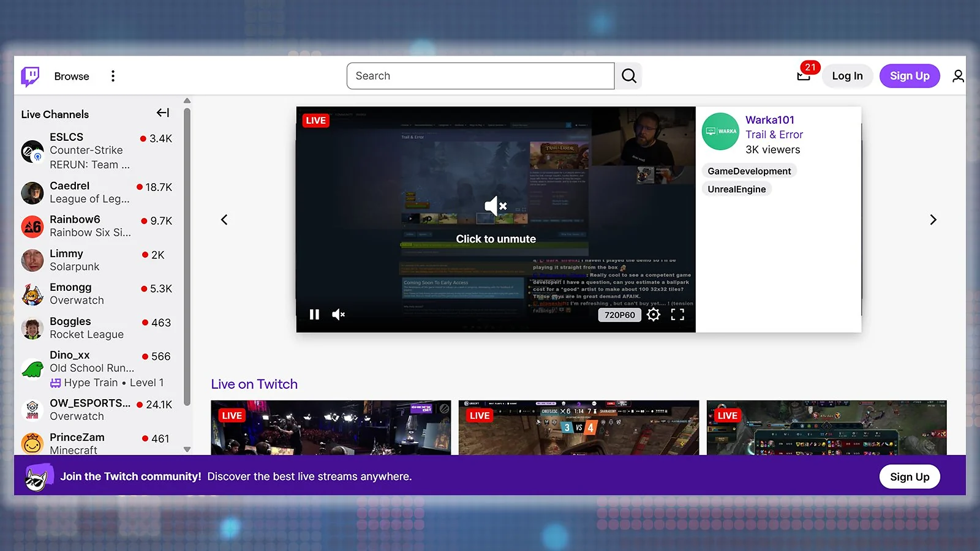Click 'Solarpunk' under Limmy
The height and width of the screenshot is (551, 980).
[x=74, y=267]
